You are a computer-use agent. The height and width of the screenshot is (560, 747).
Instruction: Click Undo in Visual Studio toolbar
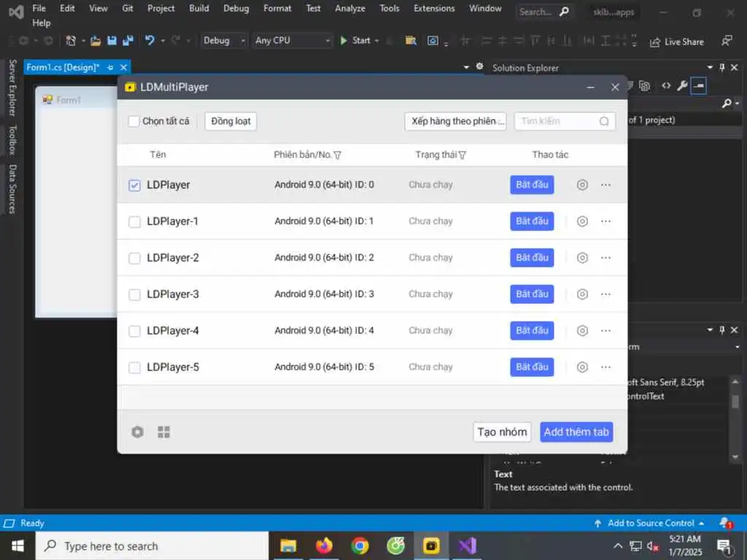tap(150, 41)
